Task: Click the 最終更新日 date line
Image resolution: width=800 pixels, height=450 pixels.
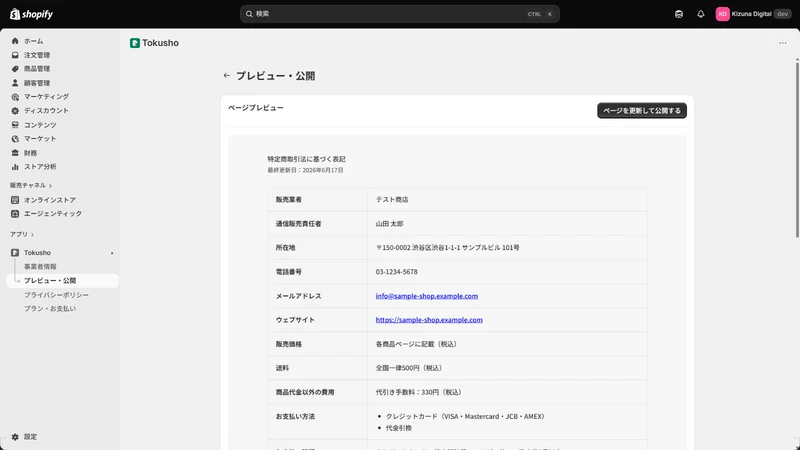Action: (305, 170)
